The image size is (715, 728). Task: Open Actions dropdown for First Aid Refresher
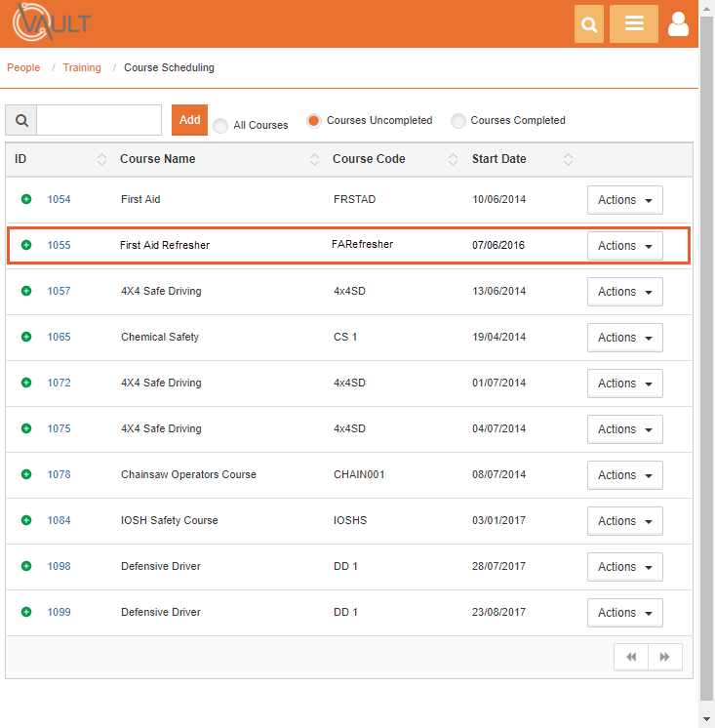click(x=624, y=246)
